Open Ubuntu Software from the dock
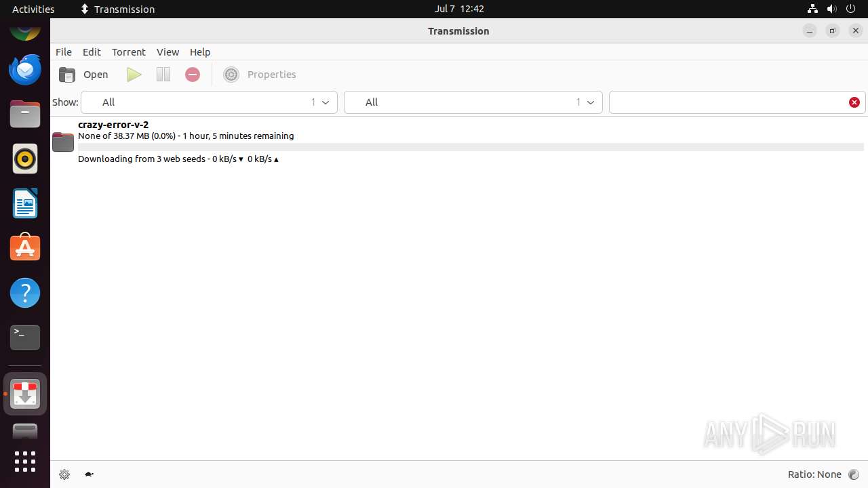The image size is (868, 488). pos(25,248)
